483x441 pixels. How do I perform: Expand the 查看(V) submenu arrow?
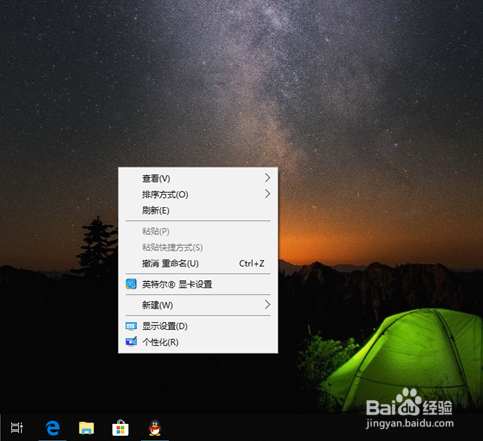267,178
